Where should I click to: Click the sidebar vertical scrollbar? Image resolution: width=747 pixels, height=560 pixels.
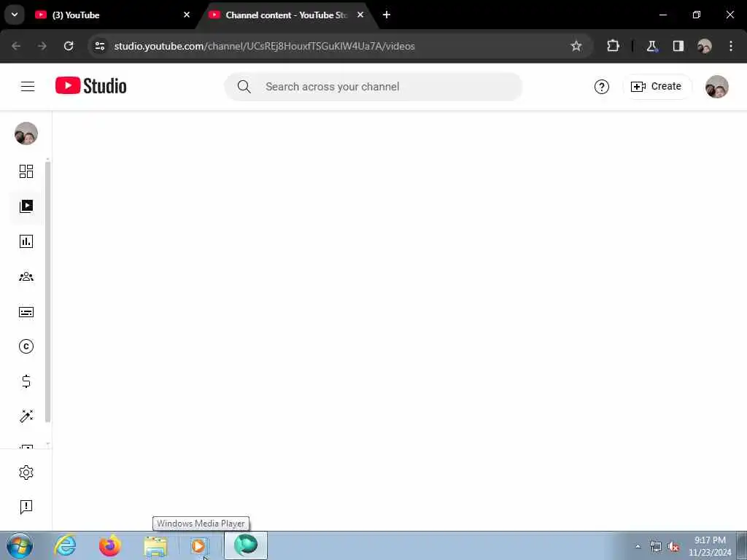[47, 292]
